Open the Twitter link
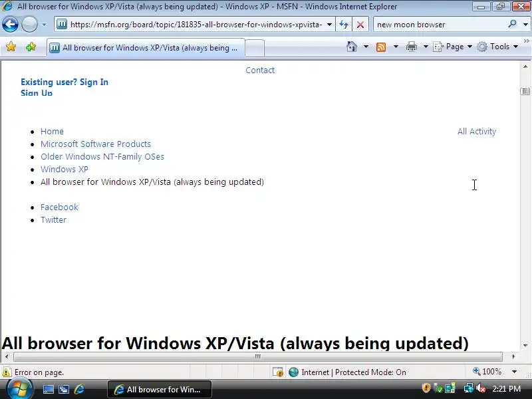 [x=53, y=220]
